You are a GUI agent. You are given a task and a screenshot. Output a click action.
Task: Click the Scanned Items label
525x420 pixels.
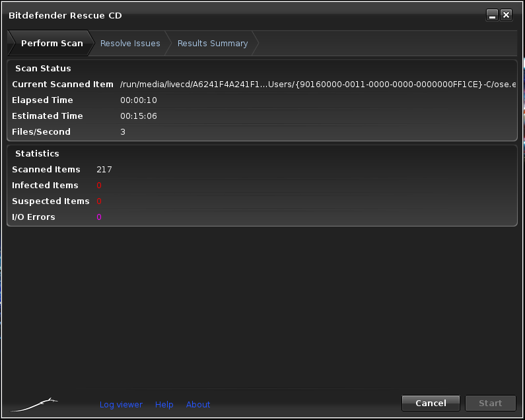[x=46, y=170]
